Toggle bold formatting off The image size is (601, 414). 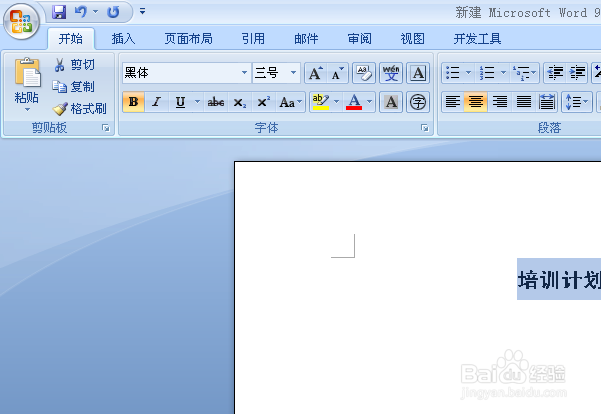coord(133,102)
